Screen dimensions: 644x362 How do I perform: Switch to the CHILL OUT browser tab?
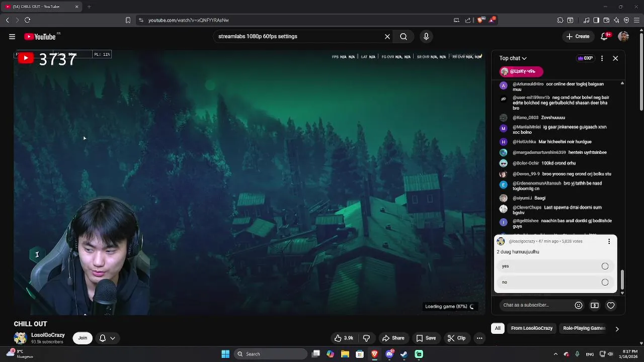[x=41, y=7]
